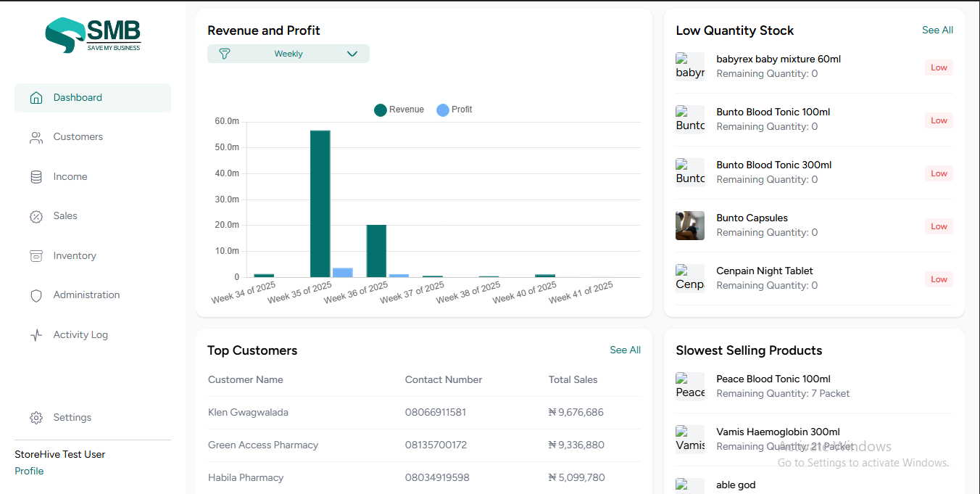980x494 pixels.
Task: Navigate to the Inventory section
Action: coord(74,255)
